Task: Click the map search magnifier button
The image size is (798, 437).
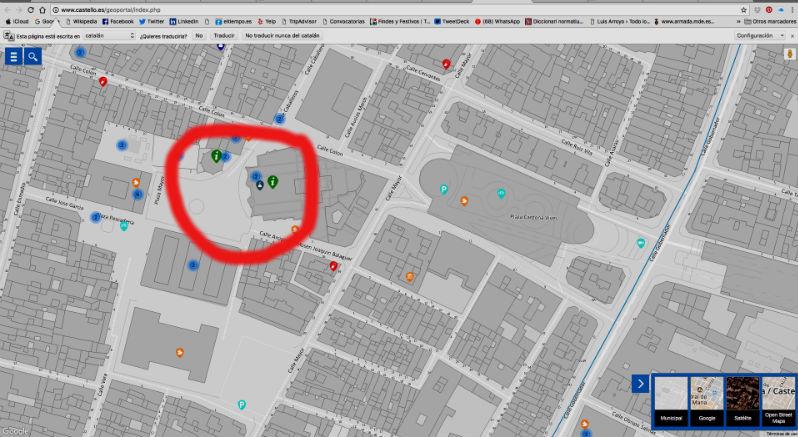Action: (33, 57)
